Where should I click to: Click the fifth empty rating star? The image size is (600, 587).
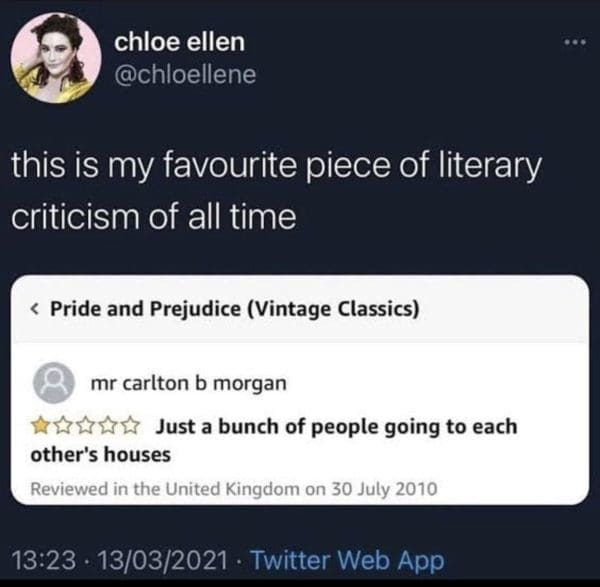point(132,426)
